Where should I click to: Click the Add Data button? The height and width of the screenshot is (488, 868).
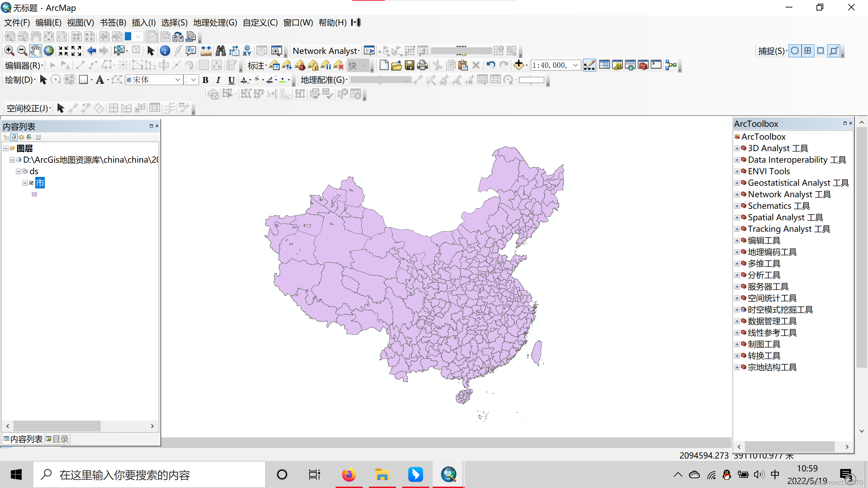518,65
